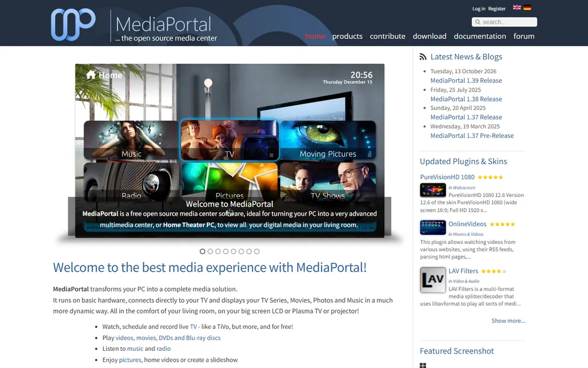The width and height of the screenshot is (588, 368).
Task: Click the grid icon under Featured Screenshot
Action: (423, 365)
